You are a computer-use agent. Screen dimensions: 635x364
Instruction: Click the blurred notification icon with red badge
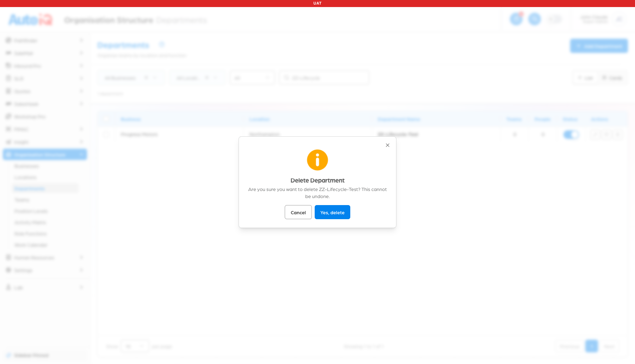click(x=516, y=19)
